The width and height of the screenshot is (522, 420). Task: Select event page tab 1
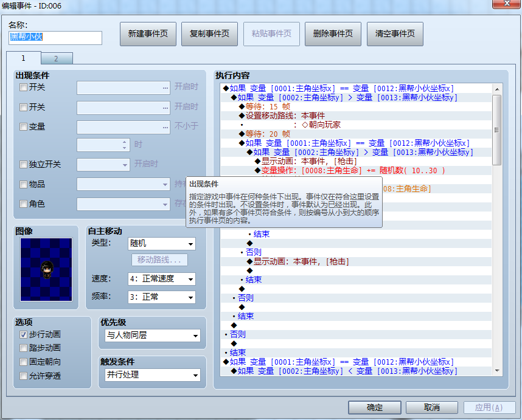pyautogui.click(x=23, y=58)
